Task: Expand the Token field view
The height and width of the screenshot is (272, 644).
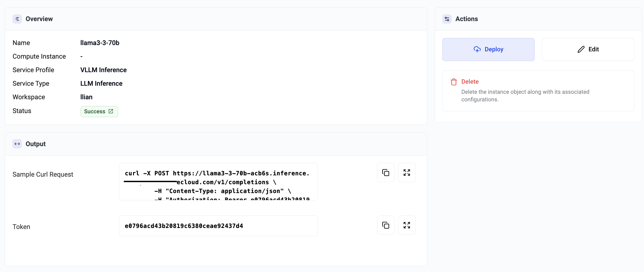Action: pos(407,225)
